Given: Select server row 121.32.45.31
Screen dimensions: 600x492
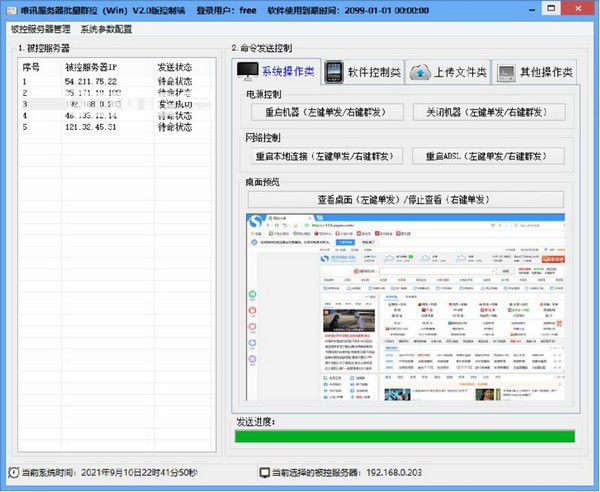Looking at the screenshot, I should click(x=117, y=127).
